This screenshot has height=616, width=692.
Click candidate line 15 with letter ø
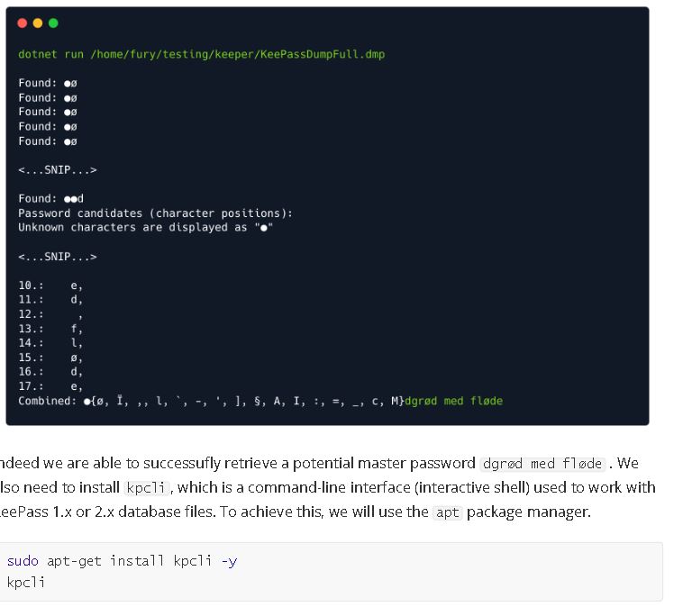click(50, 358)
